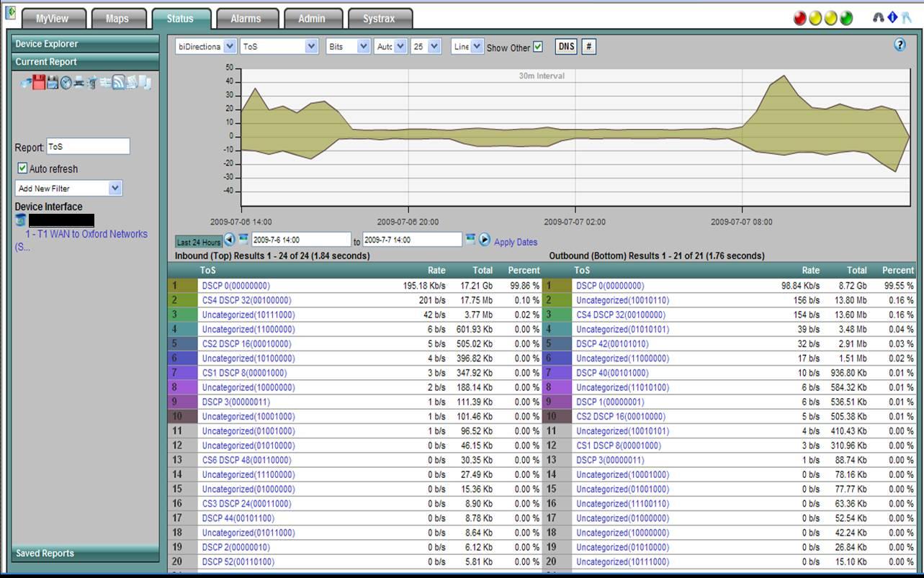Viewport: 924px width, 578px height.
Task: Expand the Saved Reports panel
Action: pos(86,554)
